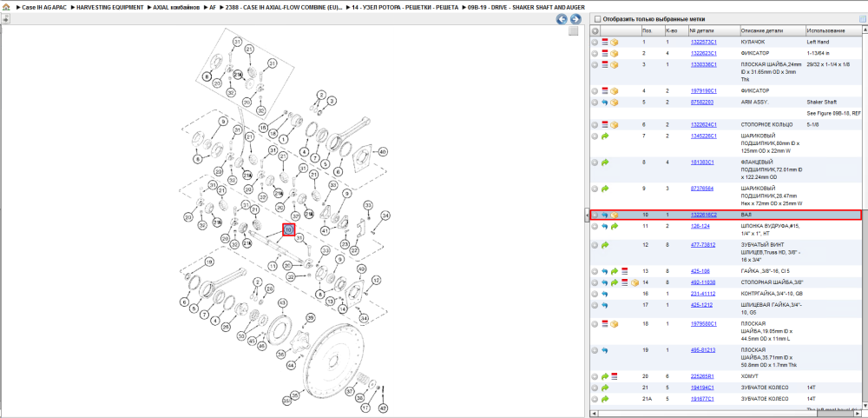Open column settings icon in parts list header
This screenshot has width=868, height=418.
[863, 19]
